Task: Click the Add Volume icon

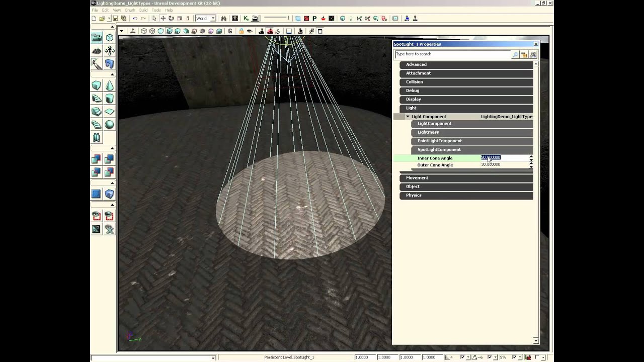Action: click(109, 194)
